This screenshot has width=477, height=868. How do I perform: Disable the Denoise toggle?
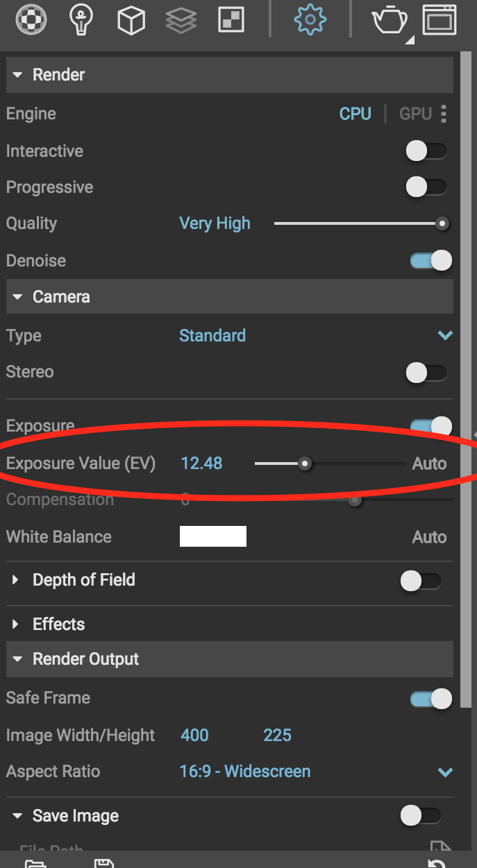click(430, 260)
